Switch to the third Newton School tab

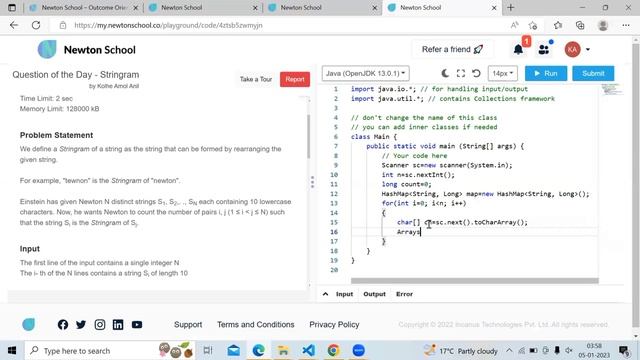pyautogui.click(x=322, y=7)
